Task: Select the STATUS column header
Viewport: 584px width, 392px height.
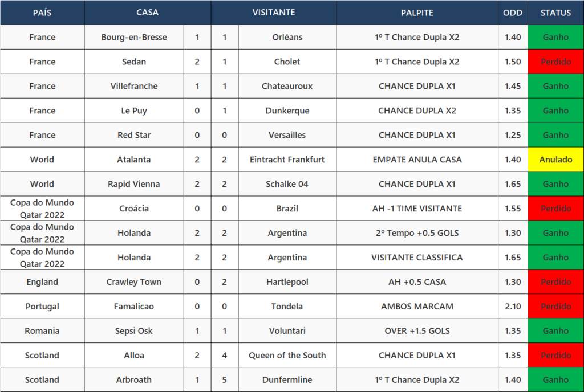Action: pyautogui.click(x=555, y=13)
